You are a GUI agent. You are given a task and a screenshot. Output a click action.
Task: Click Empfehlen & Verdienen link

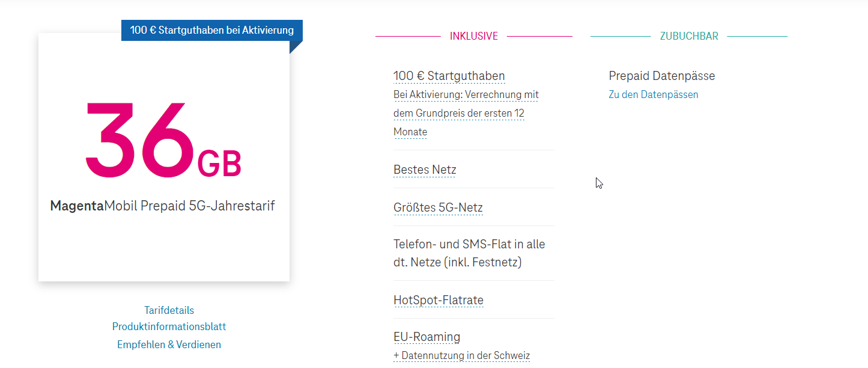click(x=169, y=345)
